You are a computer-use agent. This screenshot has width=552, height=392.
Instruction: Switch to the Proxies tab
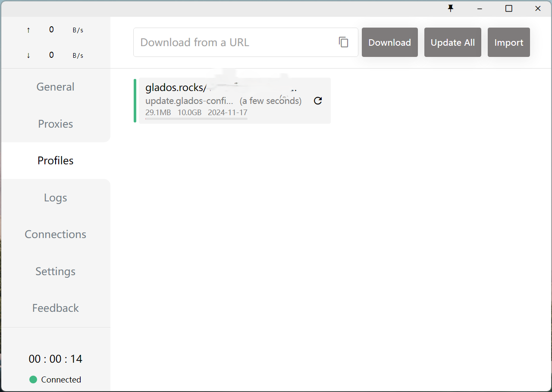coord(55,124)
